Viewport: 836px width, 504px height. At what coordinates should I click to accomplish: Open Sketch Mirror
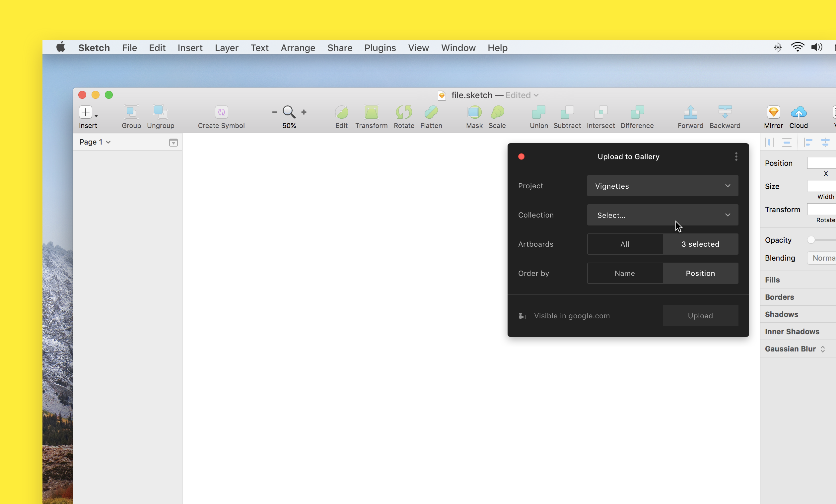pyautogui.click(x=774, y=112)
